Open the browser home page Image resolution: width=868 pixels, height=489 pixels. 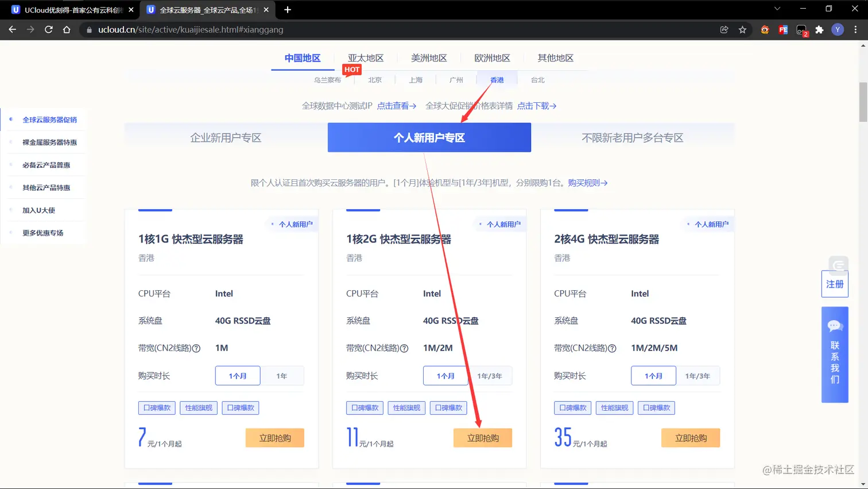67,29
